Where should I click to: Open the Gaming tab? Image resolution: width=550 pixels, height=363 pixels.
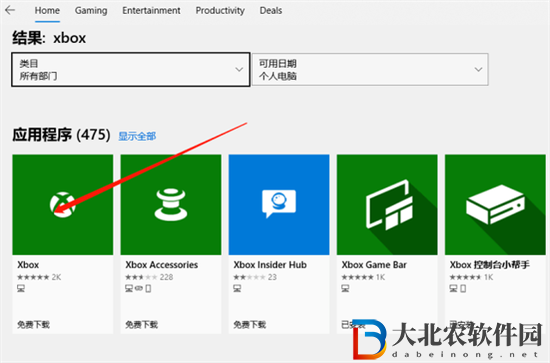pos(91,11)
